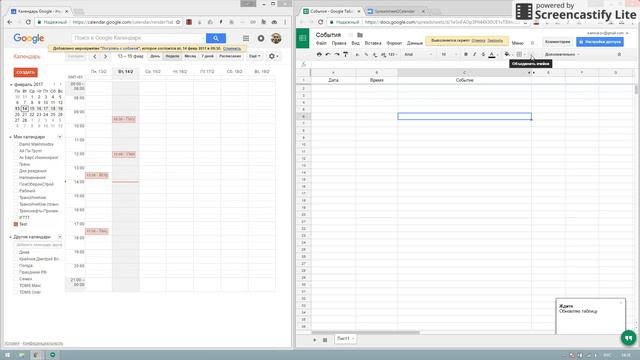This screenshot has width=640, height=360.
Task: Click the add other calendar input field
Action: [x=39, y=245]
